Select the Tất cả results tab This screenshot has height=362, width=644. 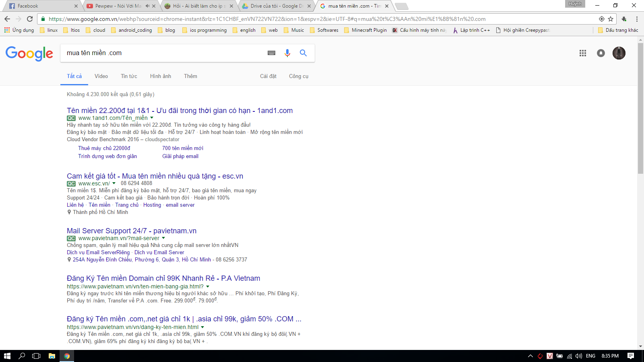74,76
